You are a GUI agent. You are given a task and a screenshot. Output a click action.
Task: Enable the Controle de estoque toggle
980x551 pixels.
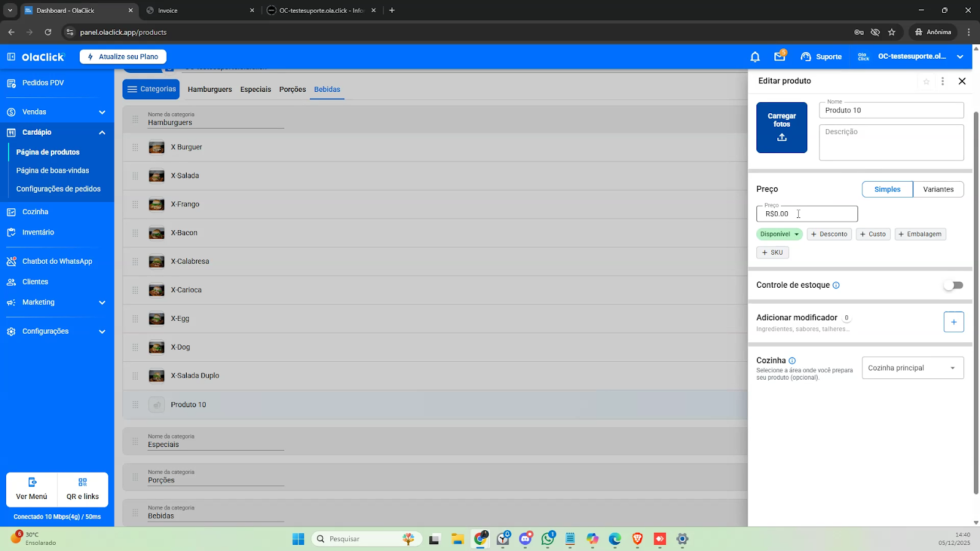pos(953,285)
